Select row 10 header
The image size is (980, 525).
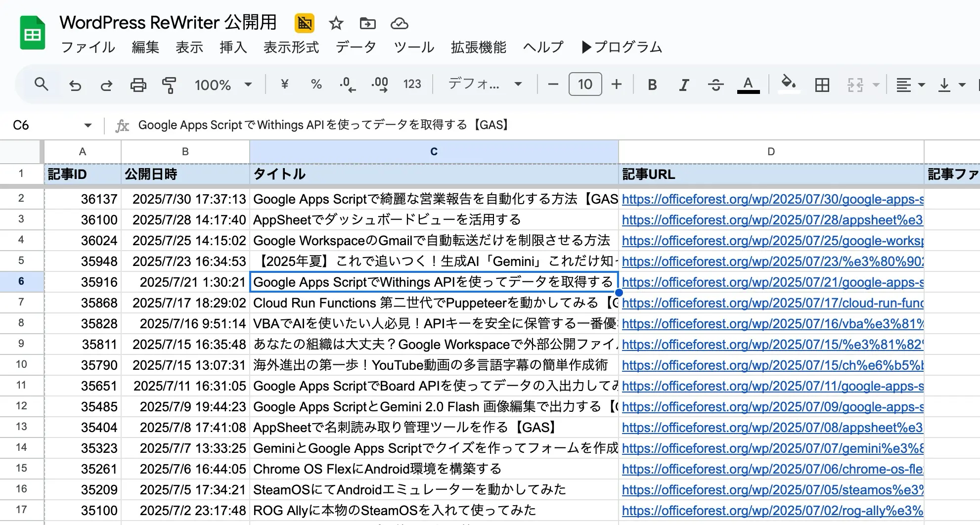tap(21, 365)
